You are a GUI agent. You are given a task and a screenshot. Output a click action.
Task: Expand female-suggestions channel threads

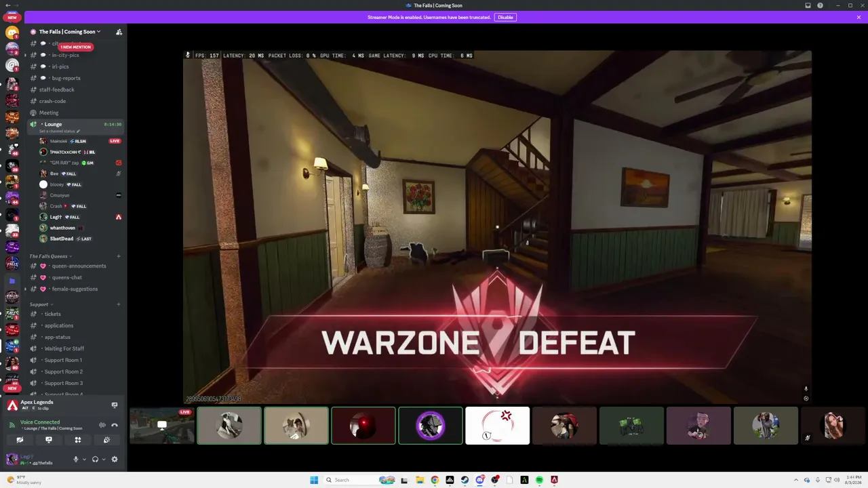click(25, 289)
